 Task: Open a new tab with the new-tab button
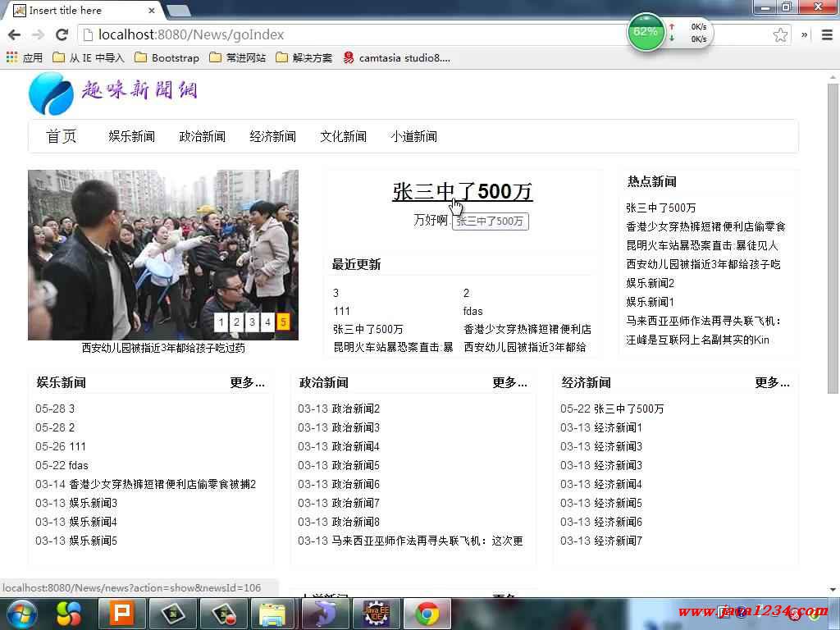click(178, 11)
